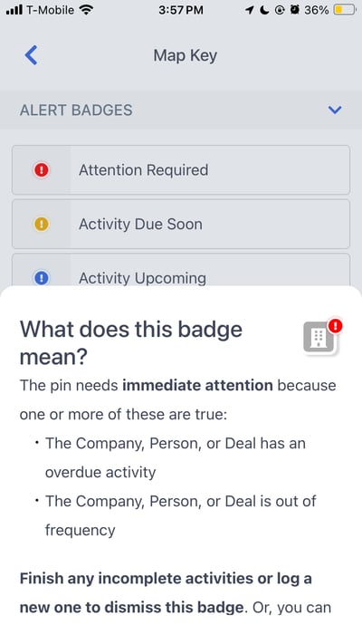Tap the blue back arrow
This screenshot has width=362, height=644.
pos(31,55)
